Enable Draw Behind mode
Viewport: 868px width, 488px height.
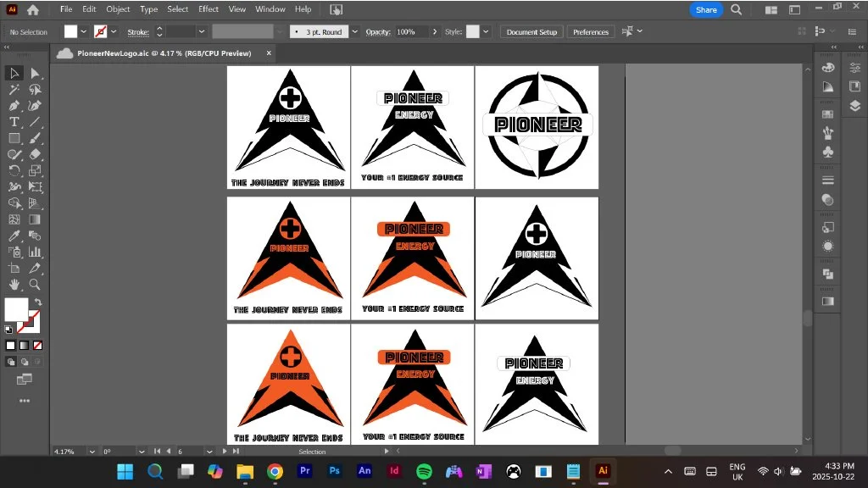[x=25, y=362]
